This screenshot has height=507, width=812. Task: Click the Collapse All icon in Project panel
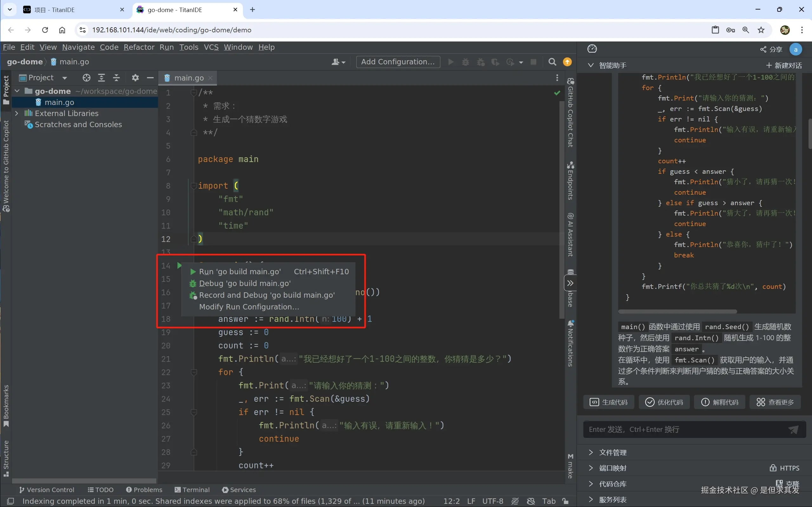tap(116, 78)
